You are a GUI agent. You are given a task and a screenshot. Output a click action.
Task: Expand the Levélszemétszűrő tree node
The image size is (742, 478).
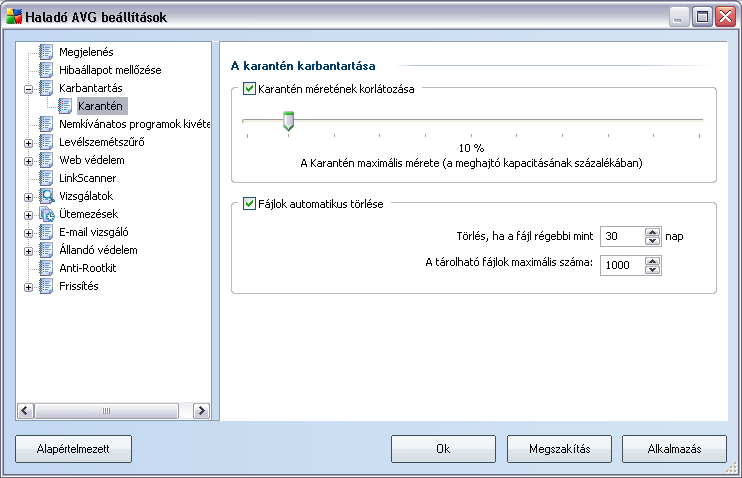click(28, 143)
